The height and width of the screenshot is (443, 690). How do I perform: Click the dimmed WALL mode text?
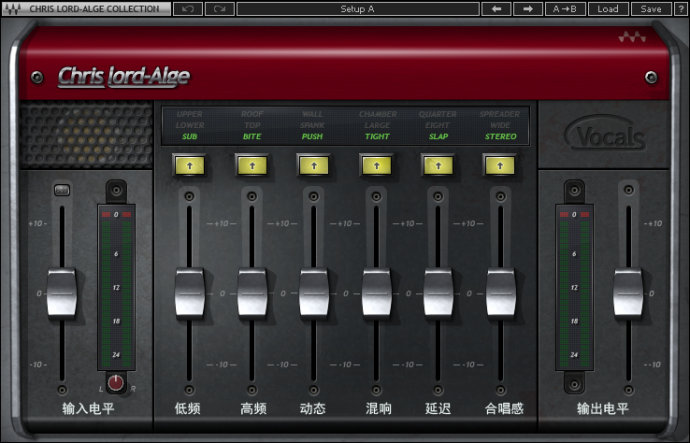(x=312, y=114)
